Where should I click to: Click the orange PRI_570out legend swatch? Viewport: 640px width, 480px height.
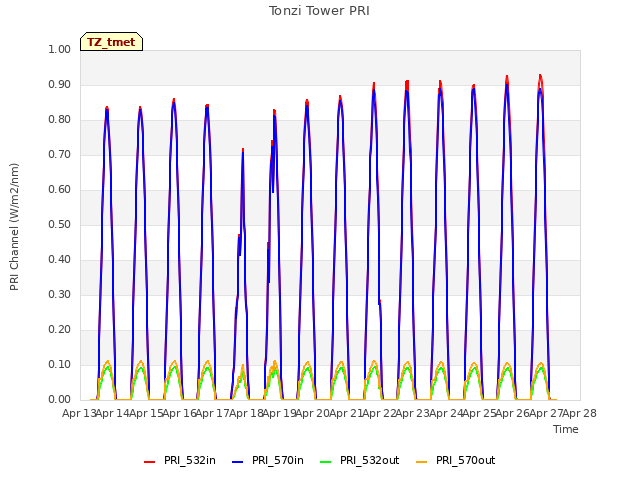pos(422,462)
